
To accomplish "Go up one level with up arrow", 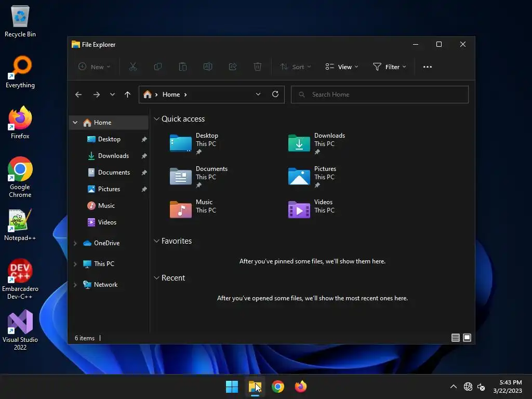I will point(128,95).
